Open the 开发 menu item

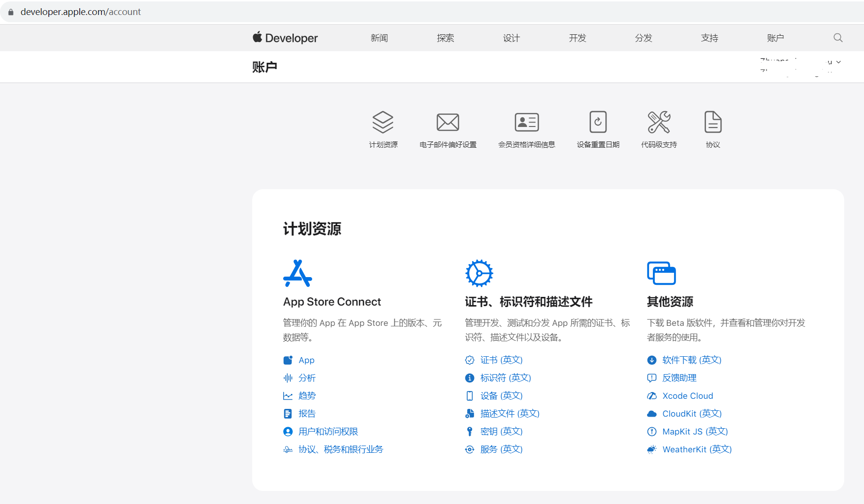(577, 38)
